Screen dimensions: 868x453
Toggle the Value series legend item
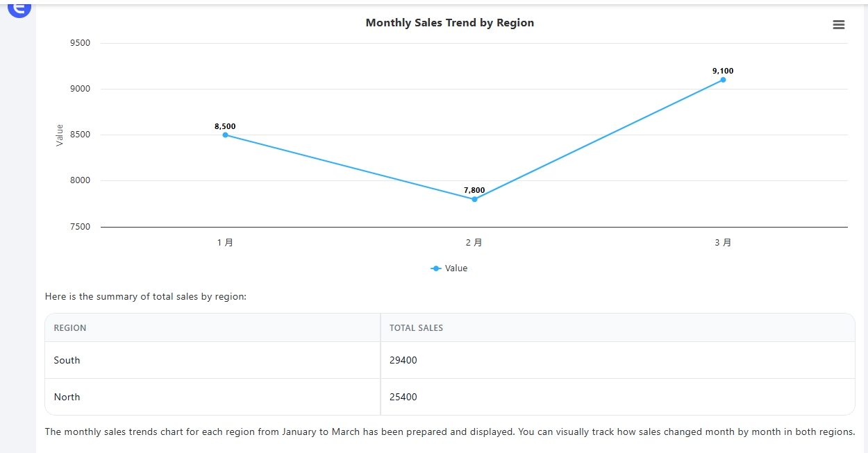(449, 268)
